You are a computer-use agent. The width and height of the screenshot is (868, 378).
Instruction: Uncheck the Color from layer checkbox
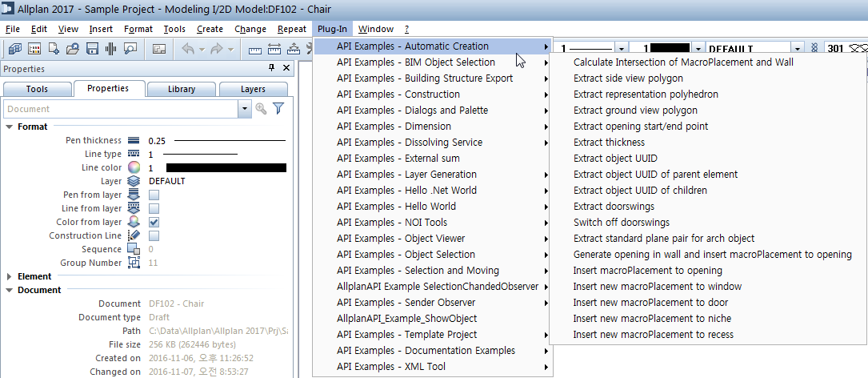pyautogui.click(x=154, y=223)
